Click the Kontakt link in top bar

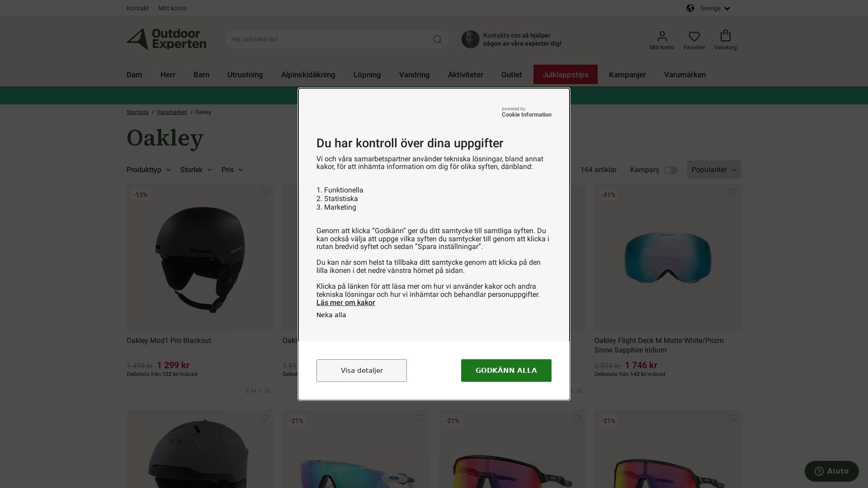click(138, 8)
